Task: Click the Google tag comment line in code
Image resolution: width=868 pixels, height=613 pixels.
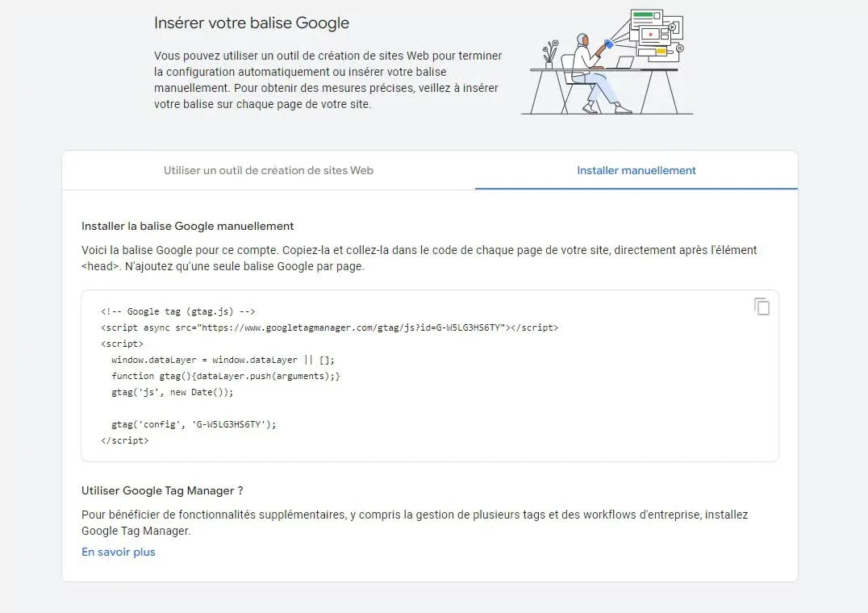Action: point(178,311)
